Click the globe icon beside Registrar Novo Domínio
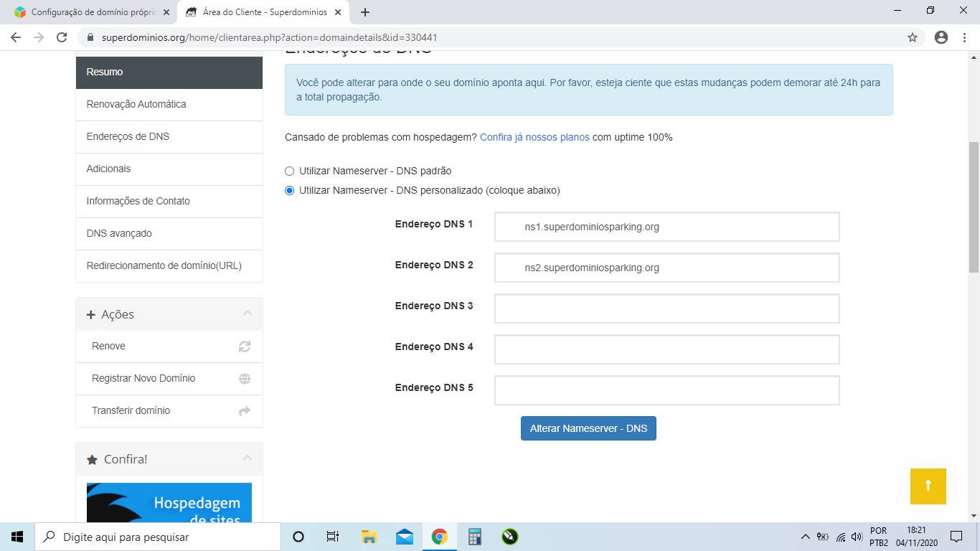Image resolution: width=980 pixels, height=551 pixels. point(245,379)
